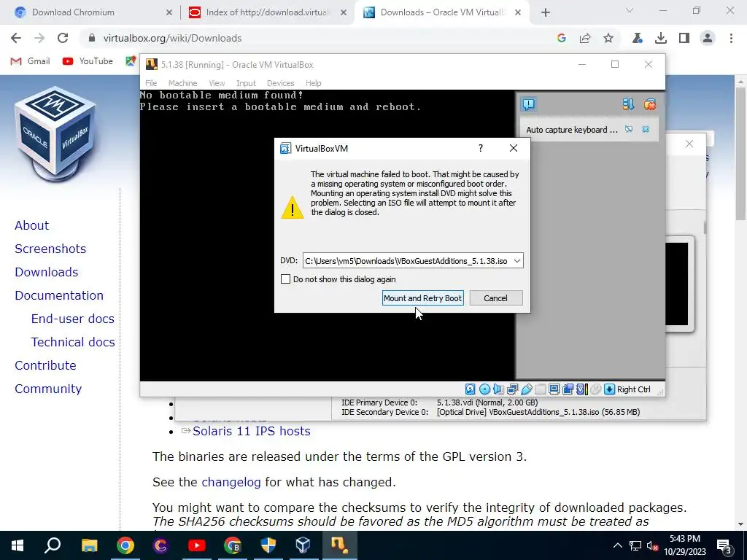
Task: Click the Gmail bookmark
Action: [30, 61]
